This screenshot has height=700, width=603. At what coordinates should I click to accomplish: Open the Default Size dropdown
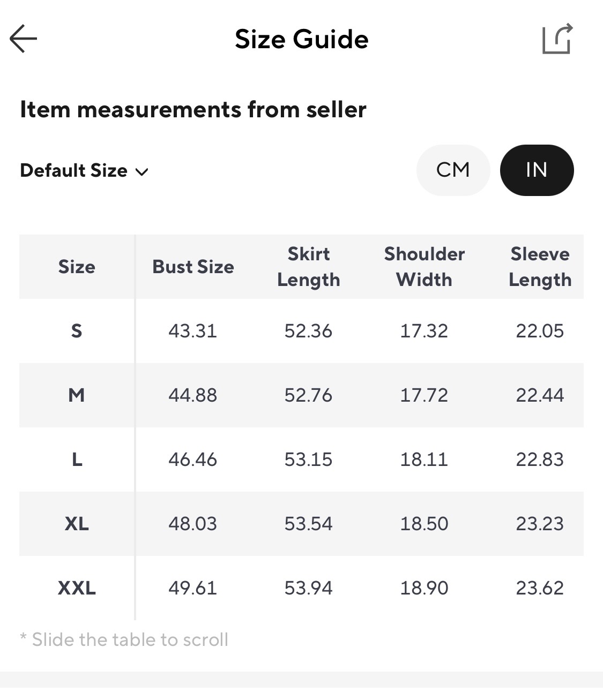point(74,171)
